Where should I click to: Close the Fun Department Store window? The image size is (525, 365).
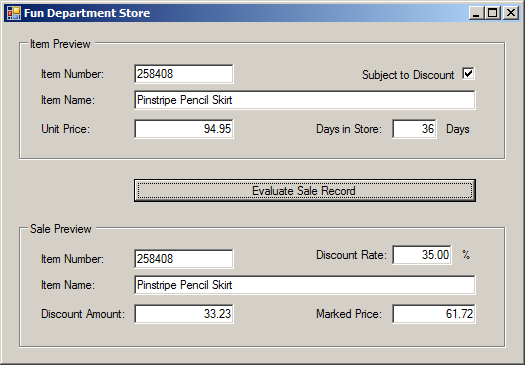(511, 13)
